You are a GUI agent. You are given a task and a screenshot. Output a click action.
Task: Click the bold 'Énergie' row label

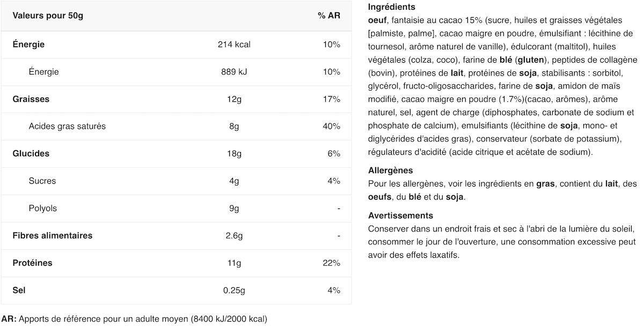pos(28,44)
